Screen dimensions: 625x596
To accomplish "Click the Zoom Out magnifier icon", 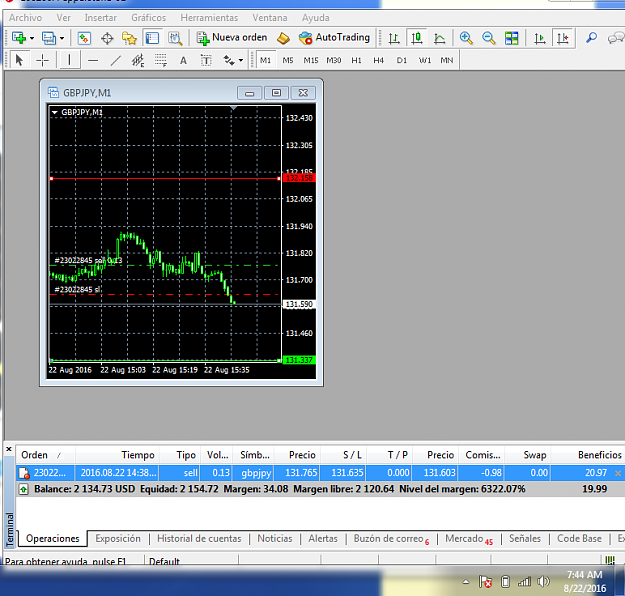I will click(x=489, y=38).
